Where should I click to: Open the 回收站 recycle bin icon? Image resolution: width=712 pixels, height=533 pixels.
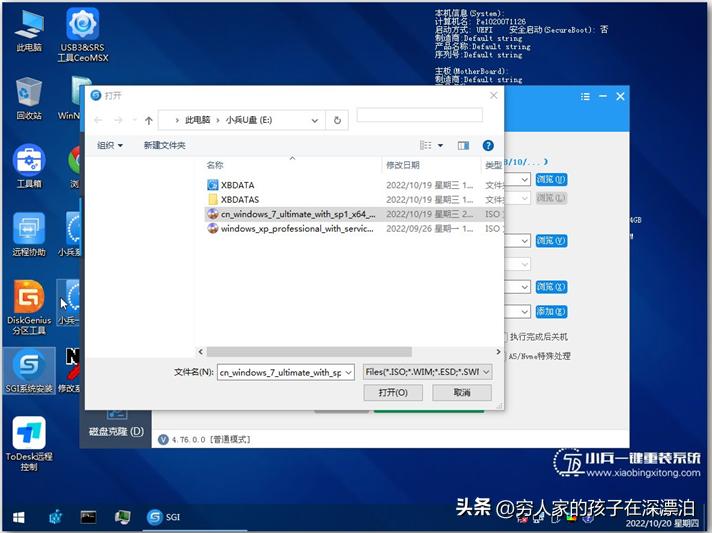pyautogui.click(x=29, y=99)
